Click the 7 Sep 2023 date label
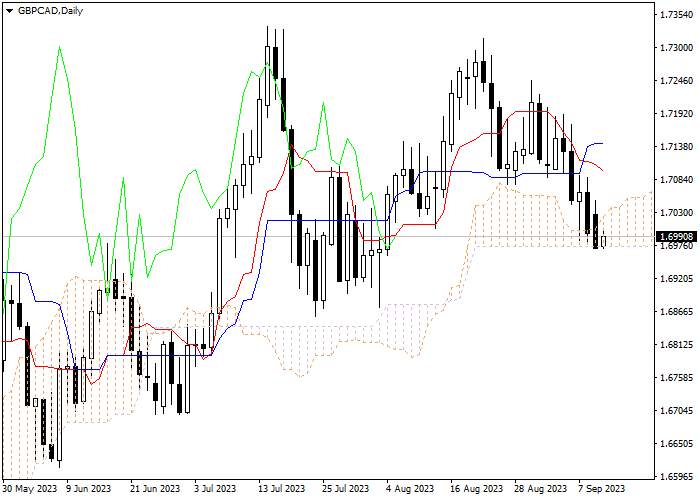This screenshot has height=500, width=700. click(602, 489)
